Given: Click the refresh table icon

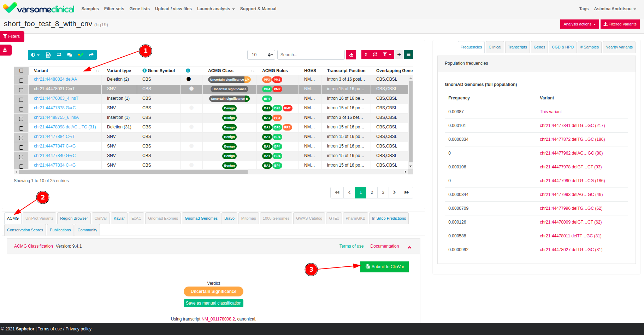Looking at the screenshot, I should pyautogui.click(x=375, y=54).
